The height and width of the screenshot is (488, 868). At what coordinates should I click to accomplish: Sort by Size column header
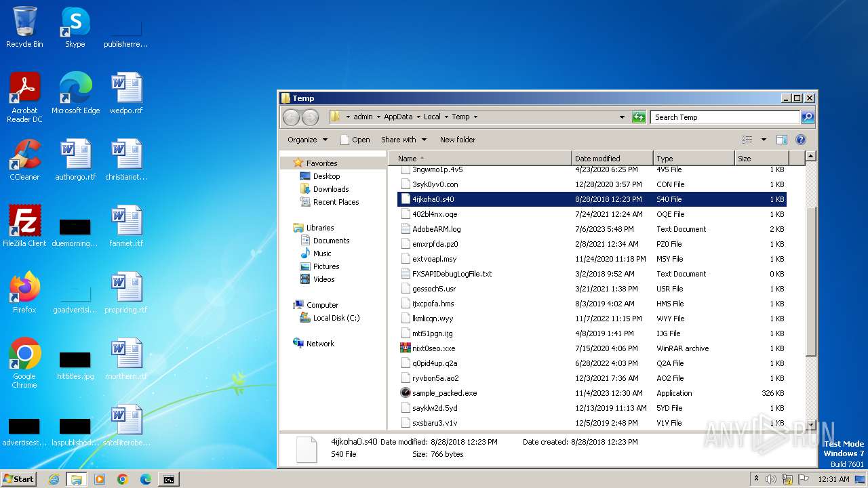[762, 158]
